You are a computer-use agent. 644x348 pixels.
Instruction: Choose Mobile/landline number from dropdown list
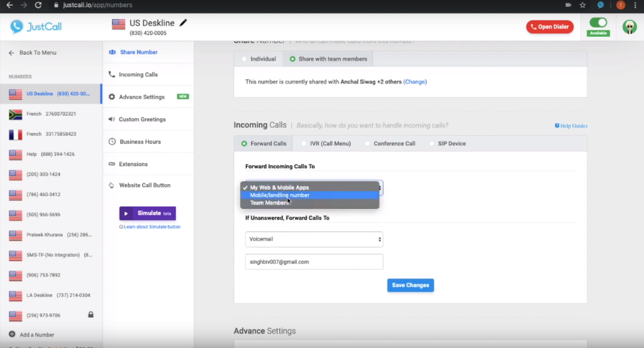tap(280, 195)
